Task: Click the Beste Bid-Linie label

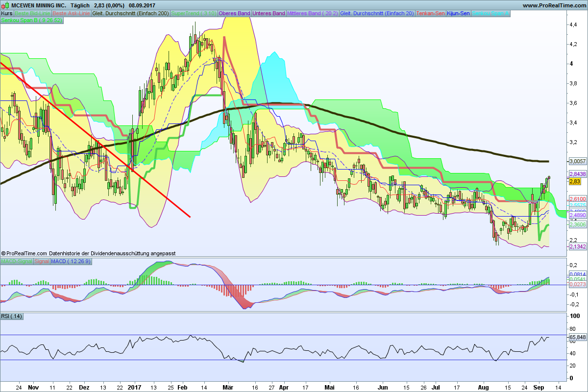Action: click(x=32, y=13)
